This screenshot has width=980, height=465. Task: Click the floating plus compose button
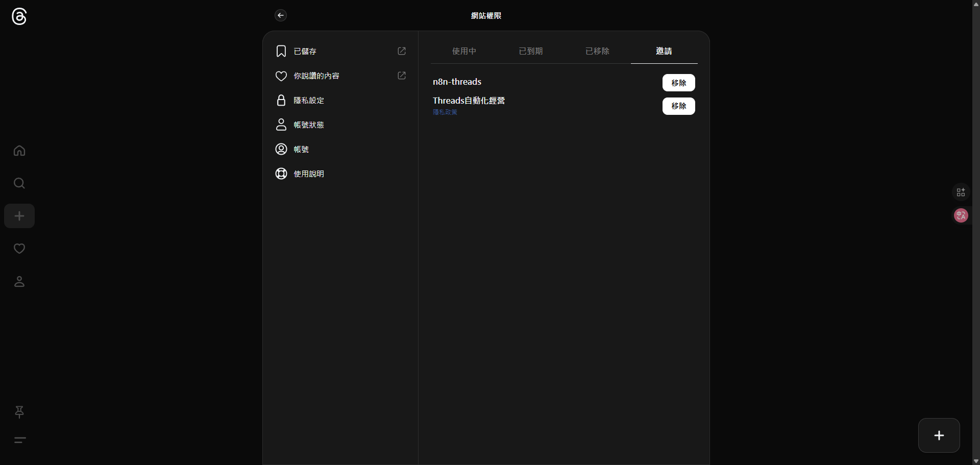click(x=939, y=435)
